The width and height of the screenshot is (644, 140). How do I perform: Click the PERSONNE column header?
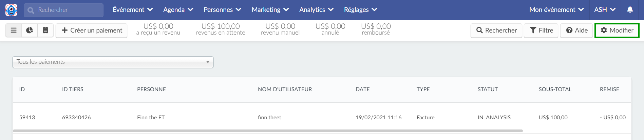151,89
